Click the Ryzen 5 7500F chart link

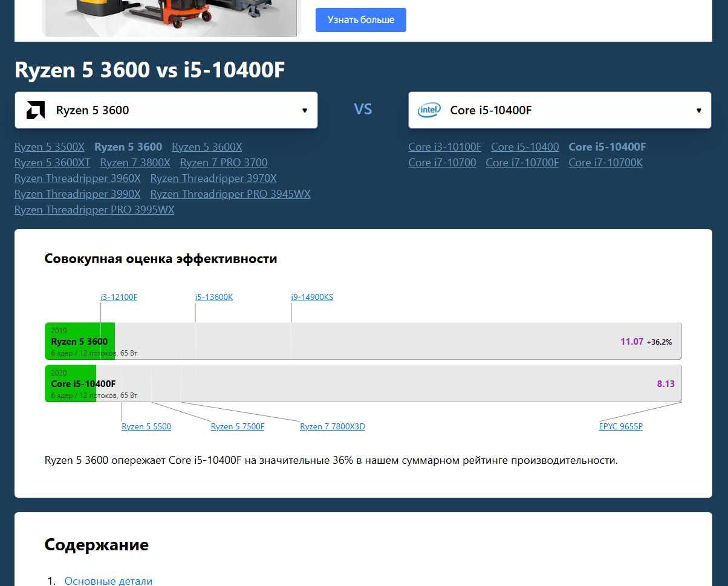[238, 426]
